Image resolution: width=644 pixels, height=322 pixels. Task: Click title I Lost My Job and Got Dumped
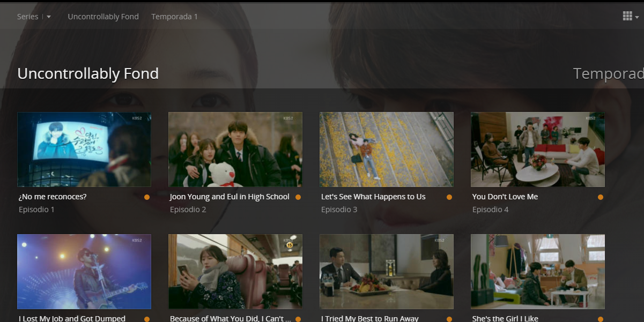click(x=72, y=318)
